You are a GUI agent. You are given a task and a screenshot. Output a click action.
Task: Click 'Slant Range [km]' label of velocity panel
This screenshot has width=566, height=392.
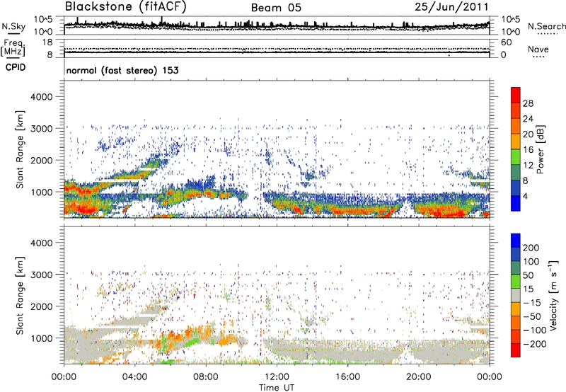tap(20, 295)
